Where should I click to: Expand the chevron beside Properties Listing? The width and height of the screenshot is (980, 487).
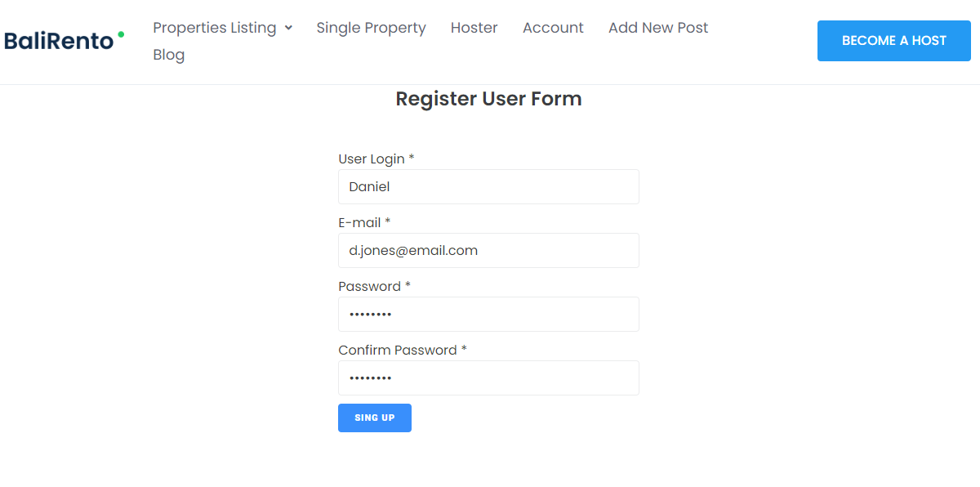(x=288, y=28)
